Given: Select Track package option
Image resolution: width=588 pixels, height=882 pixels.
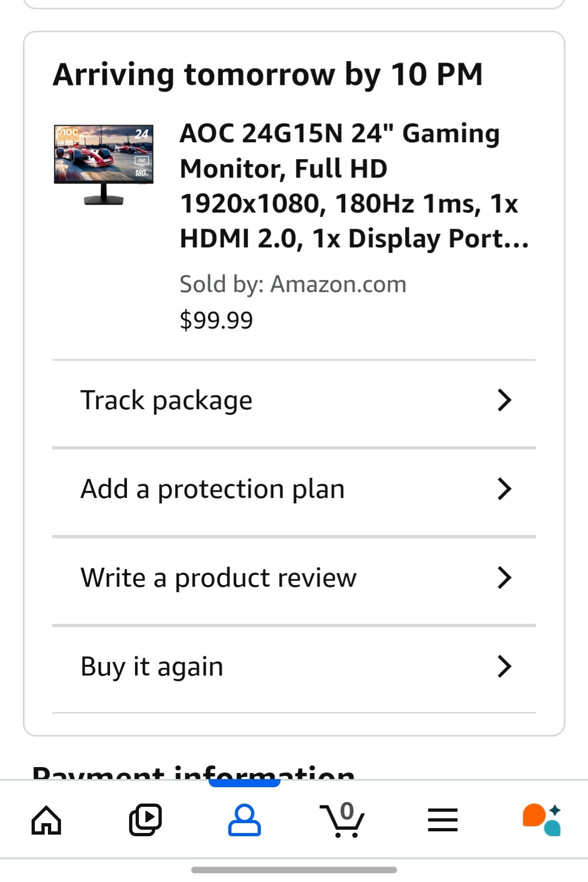Looking at the screenshot, I should pyautogui.click(x=167, y=400).
